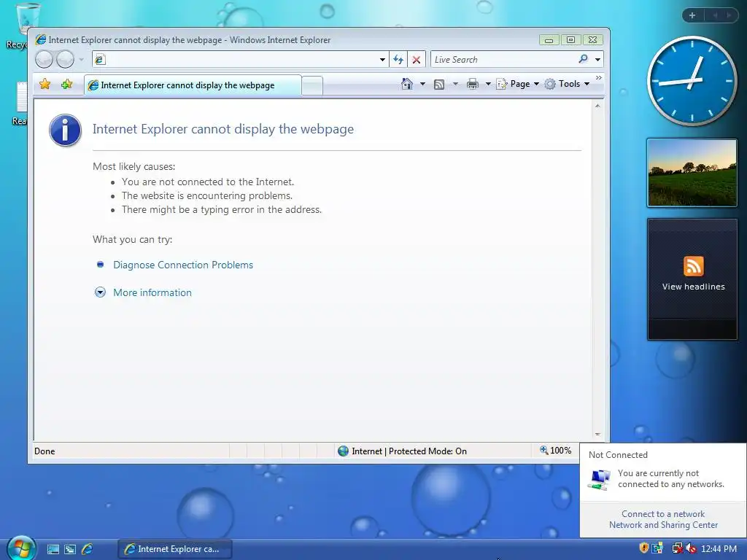Click the Refresh button
This screenshot has width=747, height=560.
[398, 60]
